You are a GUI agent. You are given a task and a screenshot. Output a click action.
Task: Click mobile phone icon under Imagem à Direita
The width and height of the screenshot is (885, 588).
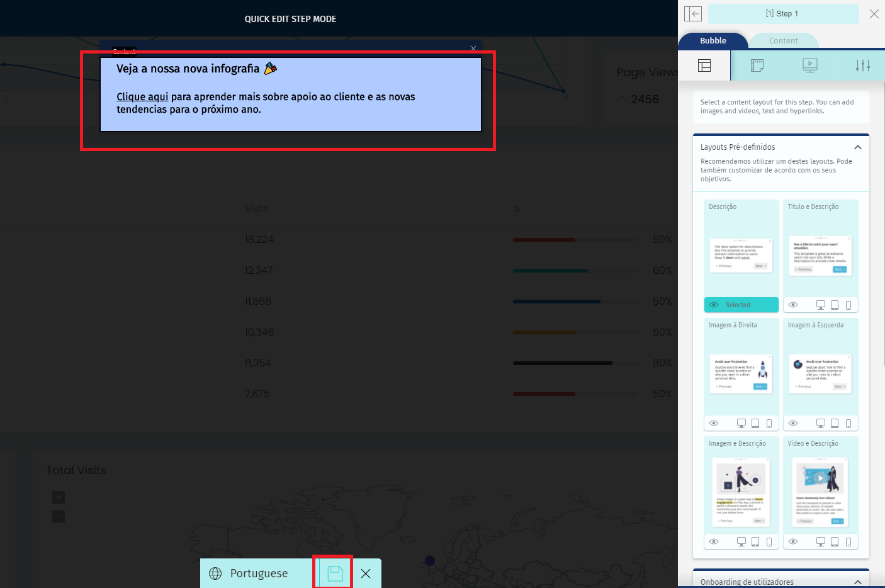click(x=769, y=423)
